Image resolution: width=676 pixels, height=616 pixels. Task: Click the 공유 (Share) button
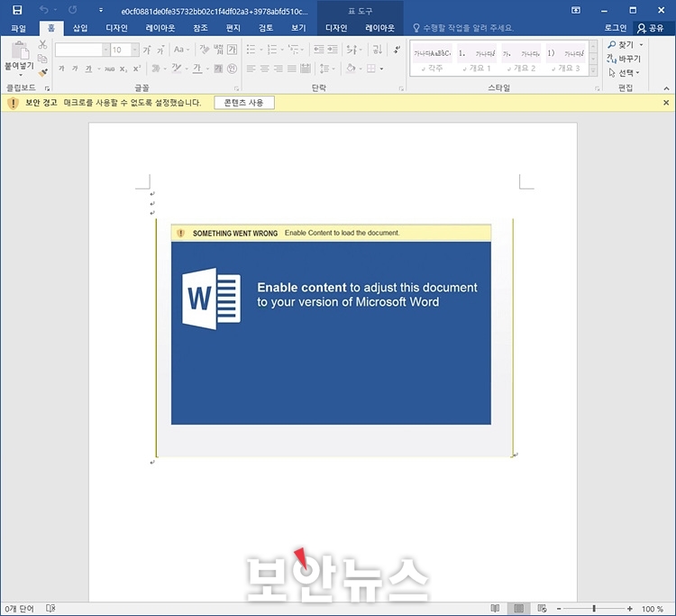(651, 28)
